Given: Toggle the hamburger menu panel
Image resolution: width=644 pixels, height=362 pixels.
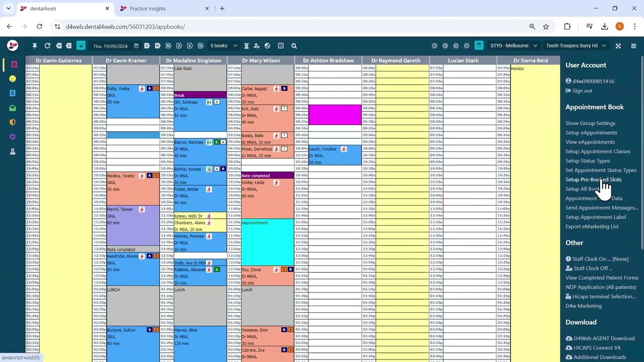Looking at the screenshot, I should [633, 46].
